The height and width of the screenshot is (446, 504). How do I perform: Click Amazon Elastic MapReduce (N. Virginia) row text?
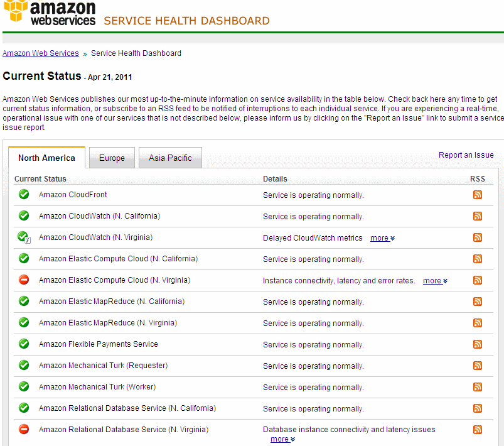108,323
